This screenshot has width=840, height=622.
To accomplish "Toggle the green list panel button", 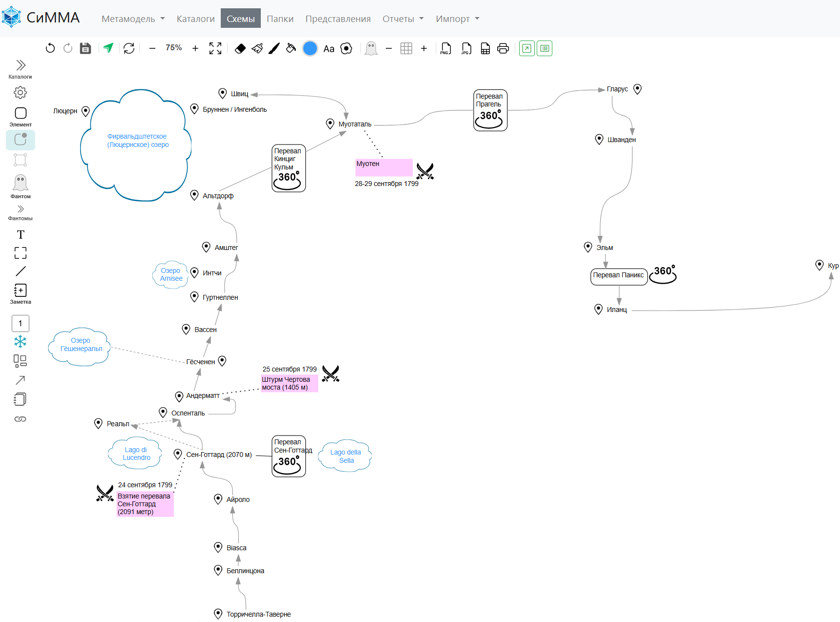I will tap(545, 48).
